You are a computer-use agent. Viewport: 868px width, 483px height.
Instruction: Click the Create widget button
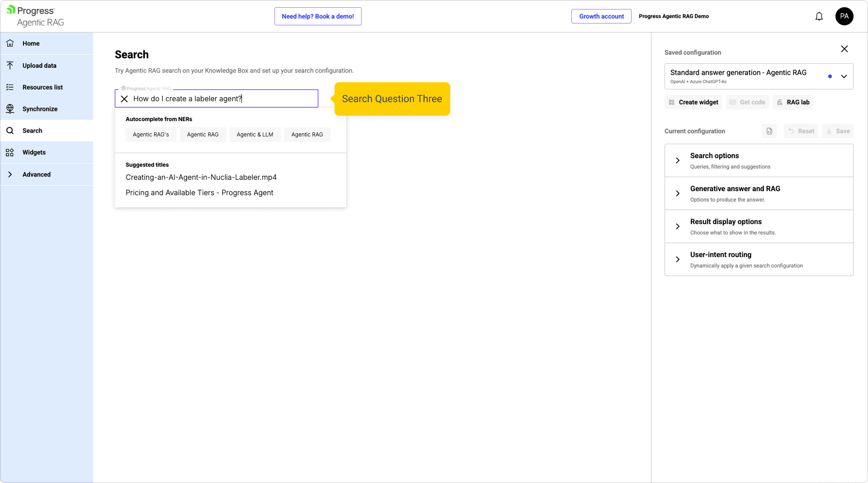click(693, 102)
